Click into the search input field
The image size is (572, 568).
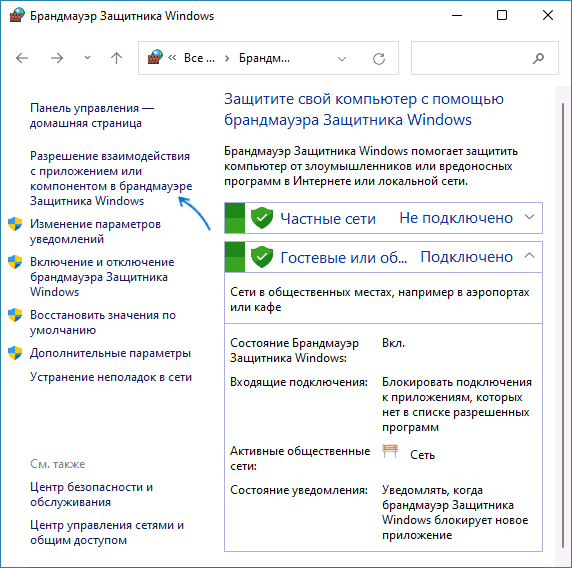pos(484,58)
